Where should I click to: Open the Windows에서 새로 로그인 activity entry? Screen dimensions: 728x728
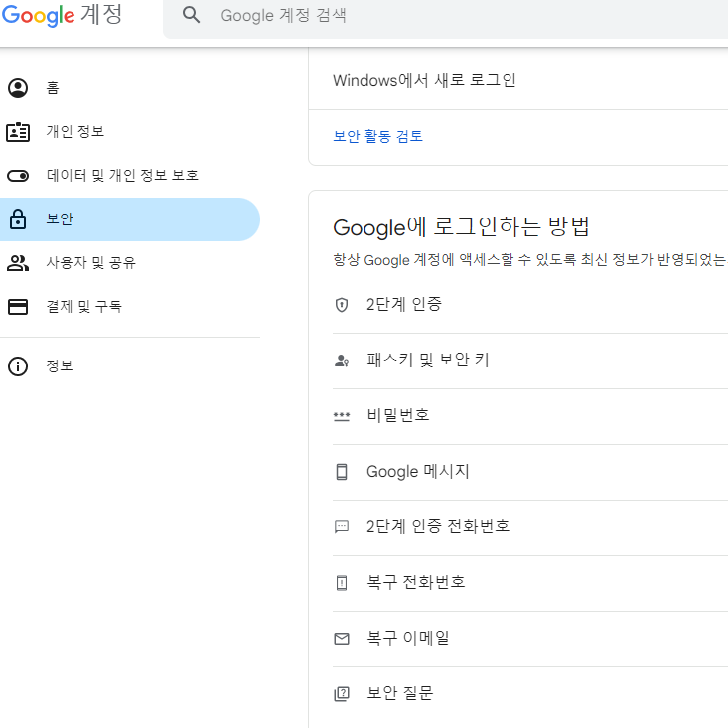point(518,80)
